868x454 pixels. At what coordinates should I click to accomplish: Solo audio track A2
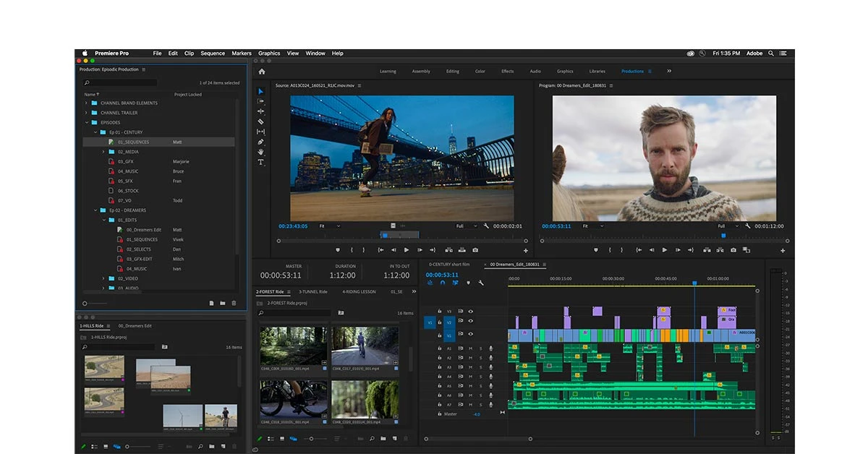pos(481,358)
